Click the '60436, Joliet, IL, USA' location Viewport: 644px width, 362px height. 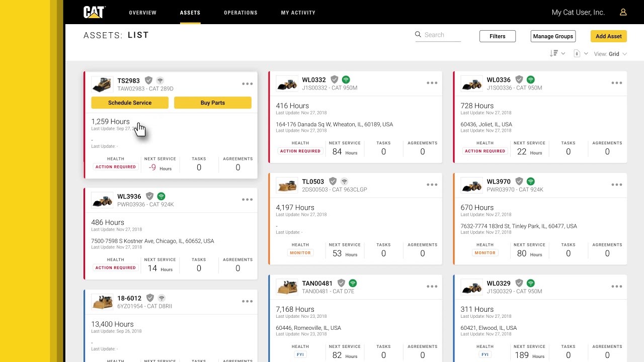pyautogui.click(x=487, y=124)
